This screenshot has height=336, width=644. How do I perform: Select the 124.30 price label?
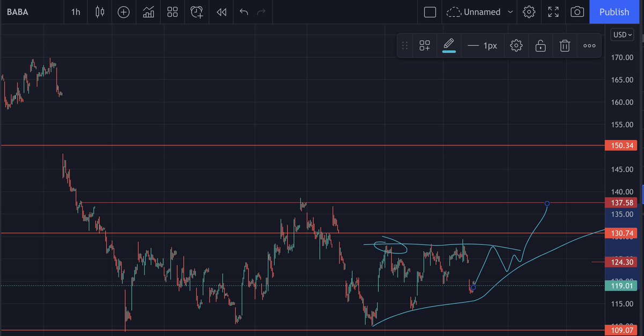point(623,262)
